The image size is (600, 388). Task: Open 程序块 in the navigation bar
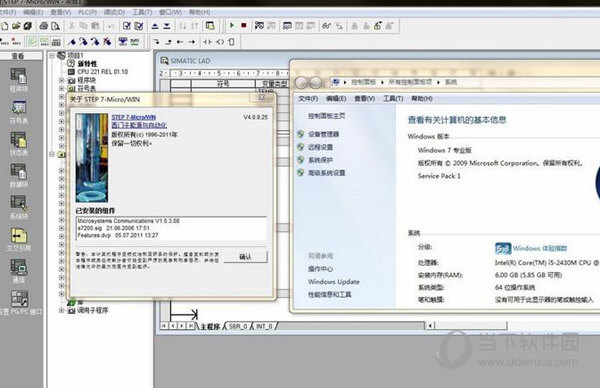[x=18, y=80]
